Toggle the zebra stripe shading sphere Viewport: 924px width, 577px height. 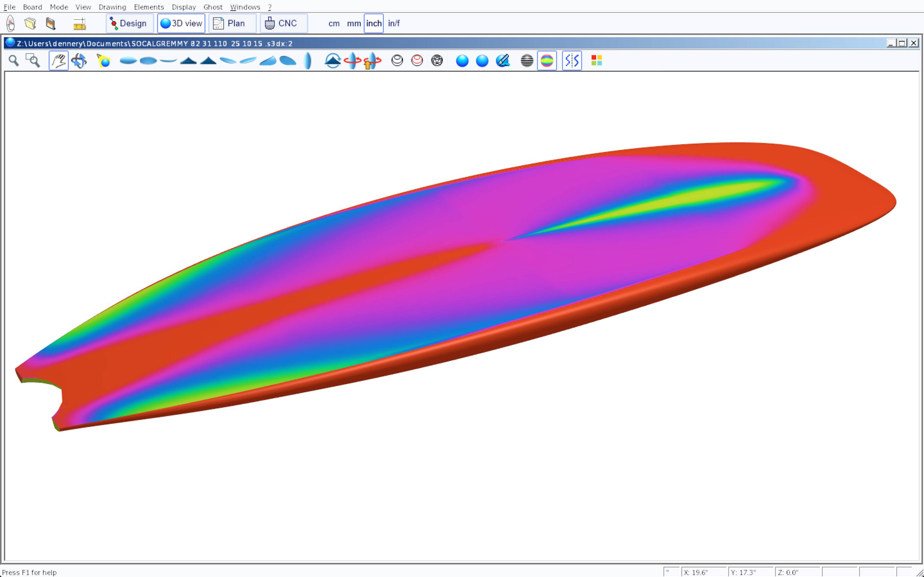pos(527,61)
